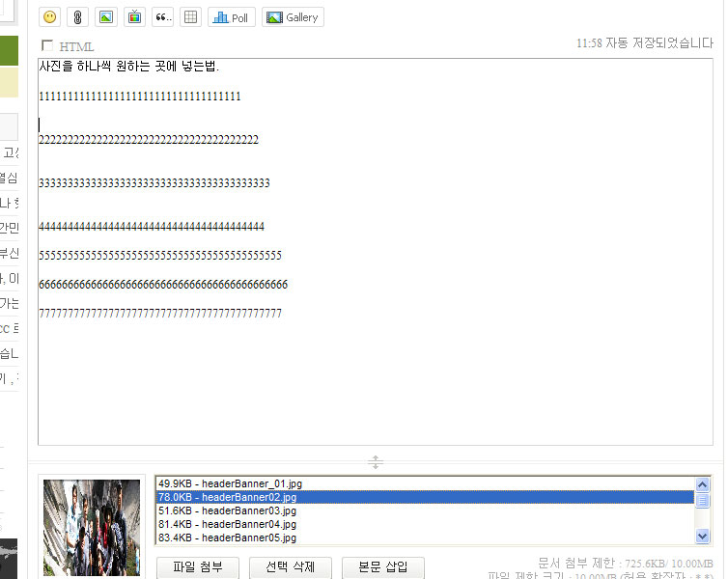
Task: Insert a blockquote with the quote icon
Action: (163, 17)
